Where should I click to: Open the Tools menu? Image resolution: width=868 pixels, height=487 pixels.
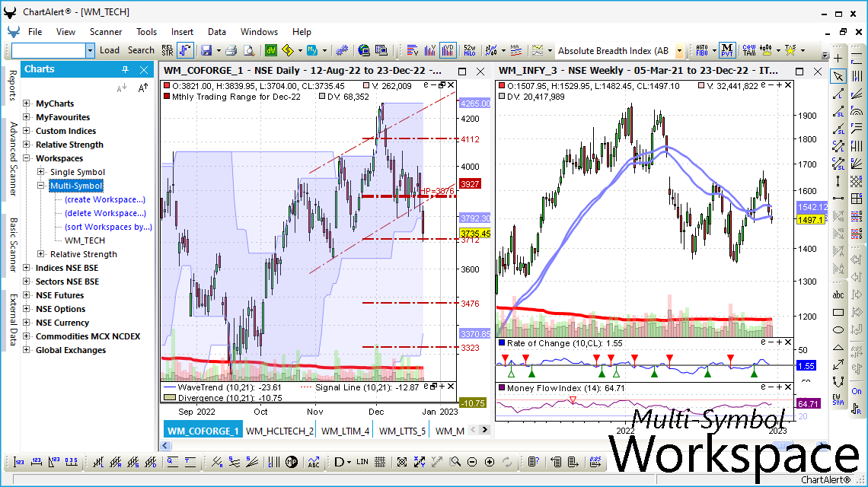[147, 31]
